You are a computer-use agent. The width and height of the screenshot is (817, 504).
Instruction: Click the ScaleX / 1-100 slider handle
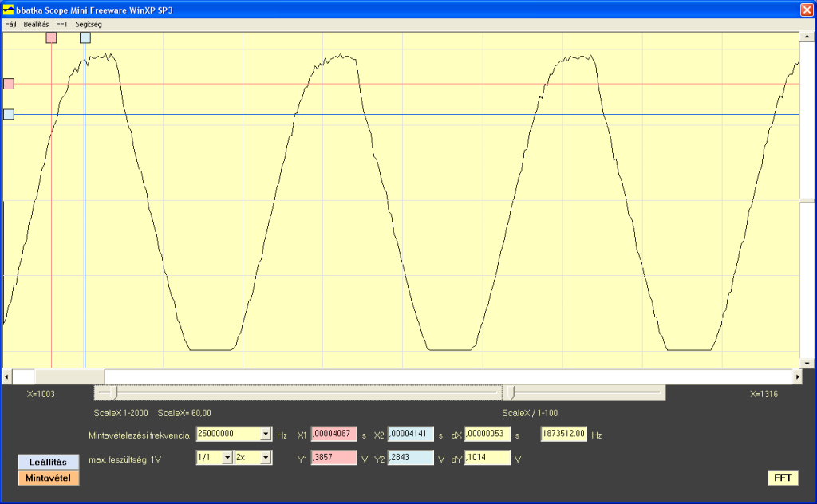pyautogui.click(x=511, y=392)
